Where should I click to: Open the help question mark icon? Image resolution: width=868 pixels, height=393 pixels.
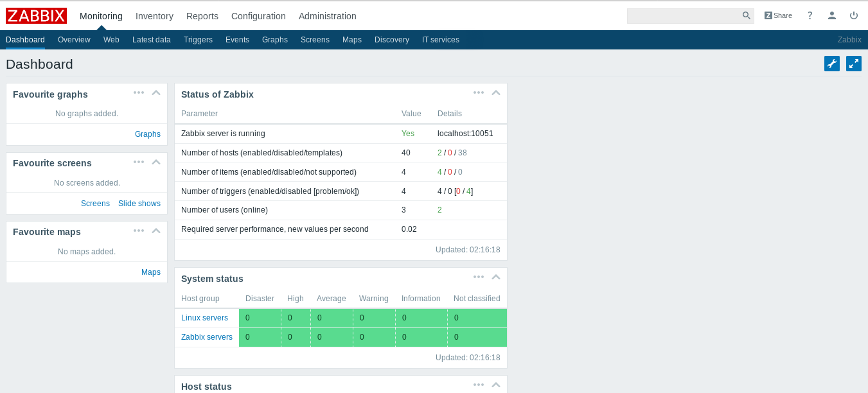810,15
